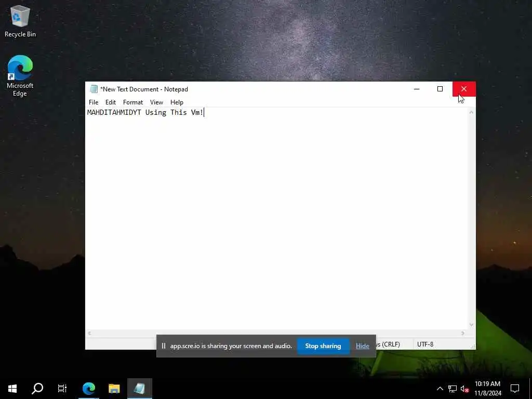The width and height of the screenshot is (532, 399).
Task: Open the Help menu in Notepad
Action: (x=177, y=102)
